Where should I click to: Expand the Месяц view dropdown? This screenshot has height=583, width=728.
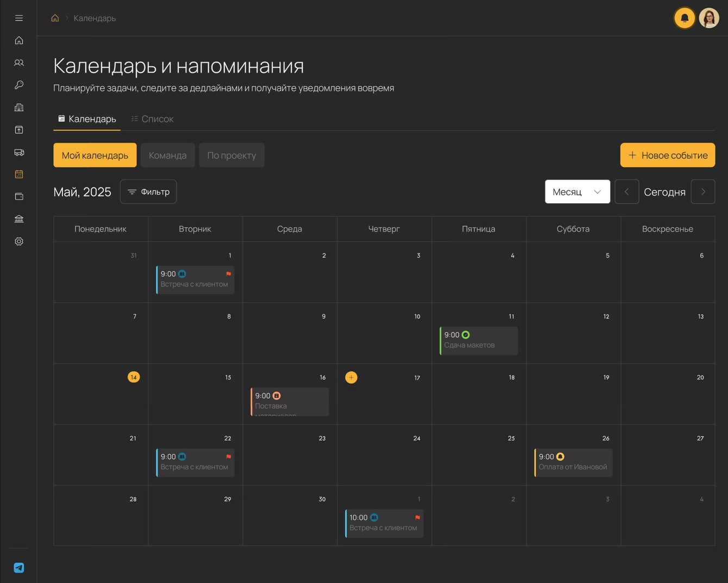pos(578,192)
